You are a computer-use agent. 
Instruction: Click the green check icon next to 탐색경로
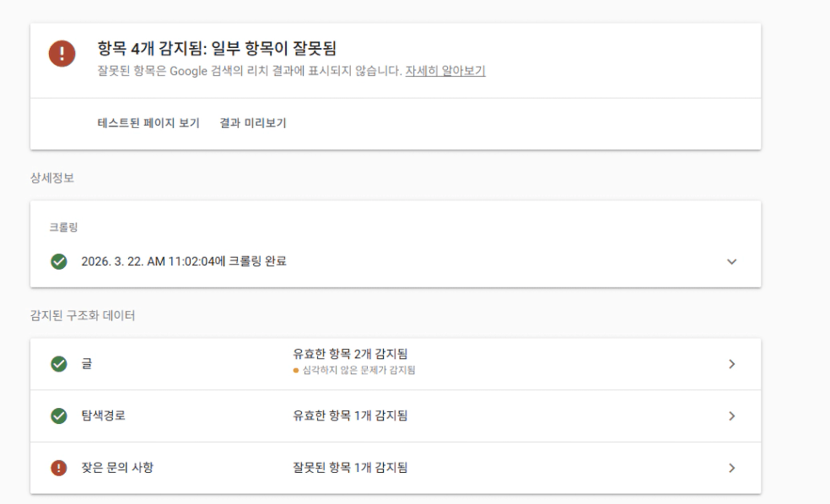click(58, 416)
